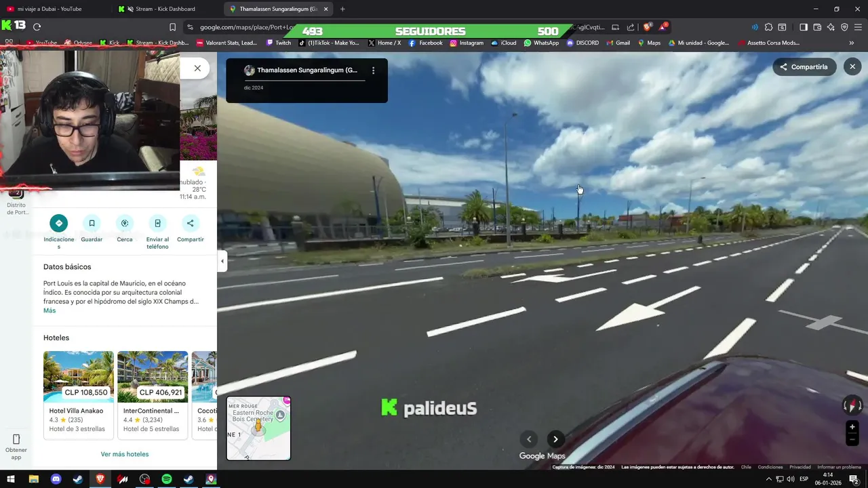The width and height of the screenshot is (868, 488).
Task: Open the DISCORD bookmark
Action: [583, 43]
